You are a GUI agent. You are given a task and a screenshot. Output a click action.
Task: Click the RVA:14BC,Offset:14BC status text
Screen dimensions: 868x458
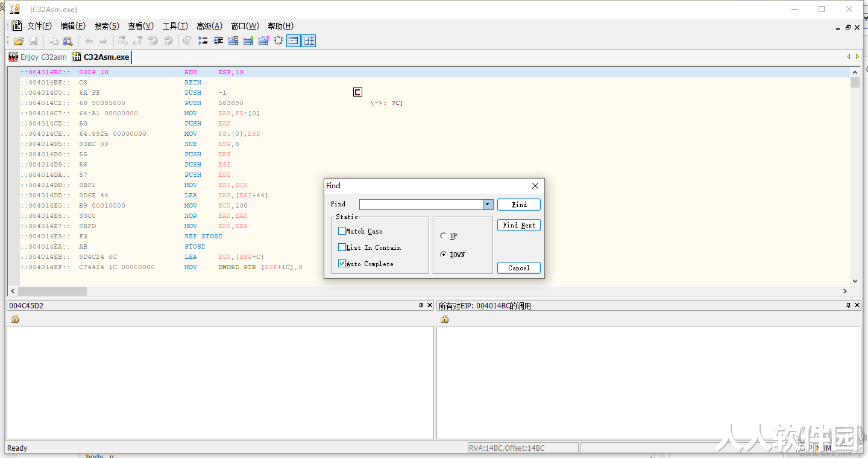[x=507, y=448]
